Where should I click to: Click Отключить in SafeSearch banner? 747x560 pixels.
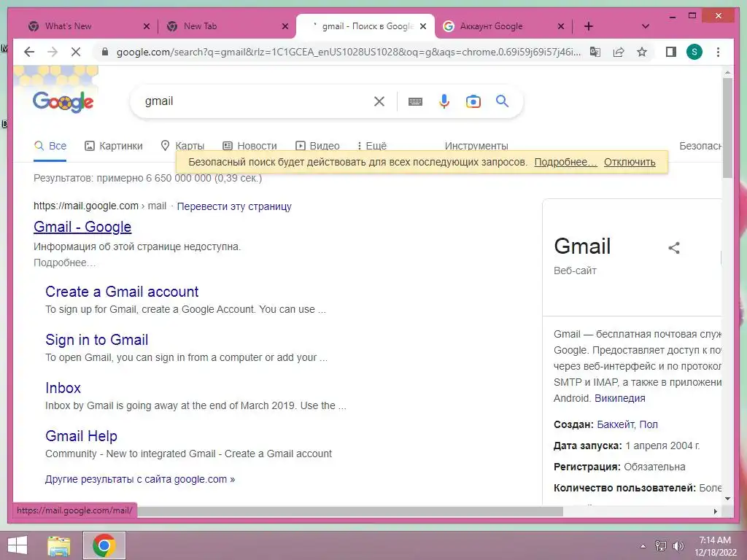click(630, 162)
